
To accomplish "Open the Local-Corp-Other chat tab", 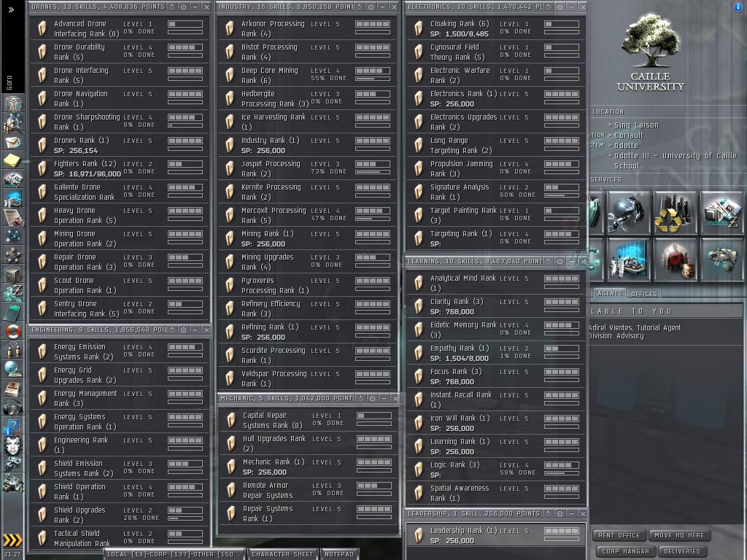I will (x=174, y=554).
